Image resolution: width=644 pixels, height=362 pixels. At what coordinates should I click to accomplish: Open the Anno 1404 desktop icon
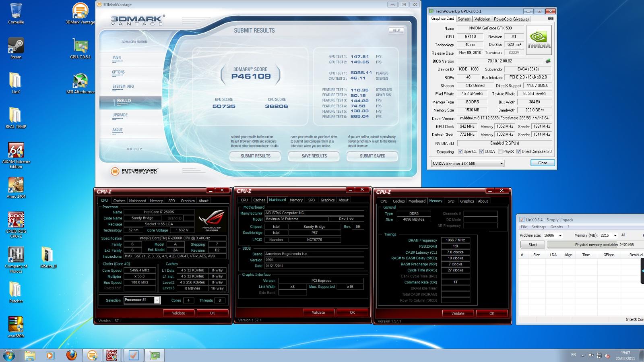[16, 188]
